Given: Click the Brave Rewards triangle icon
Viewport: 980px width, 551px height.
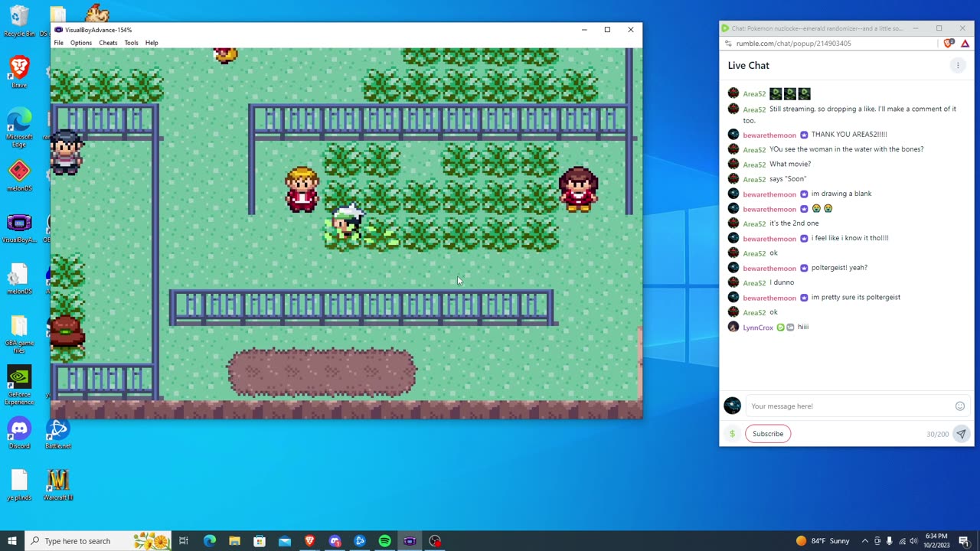Looking at the screenshot, I should click(x=965, y=44).
